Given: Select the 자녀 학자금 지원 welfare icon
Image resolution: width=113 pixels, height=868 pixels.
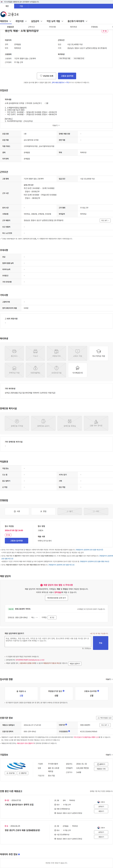Looking at the screenshot, I should point(99,353).
